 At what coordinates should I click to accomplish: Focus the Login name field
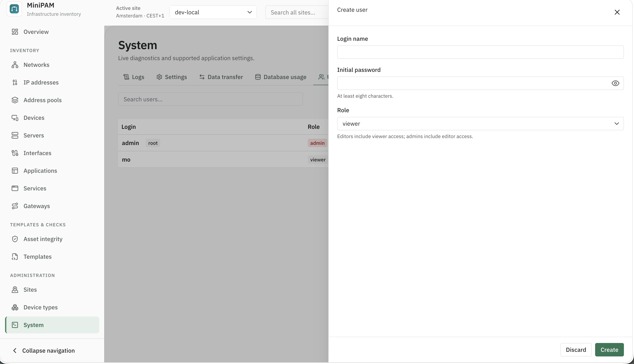pyautogui.click(x=480, y=52)
